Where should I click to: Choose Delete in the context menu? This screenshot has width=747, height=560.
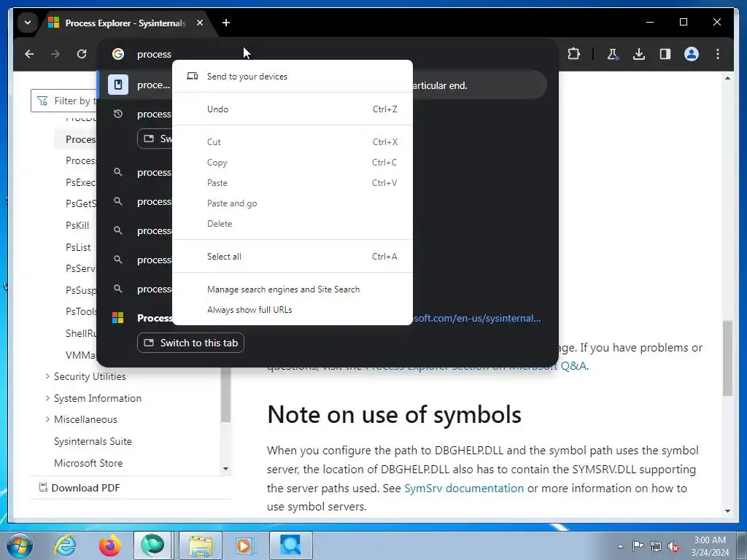(x=292, y=224)
